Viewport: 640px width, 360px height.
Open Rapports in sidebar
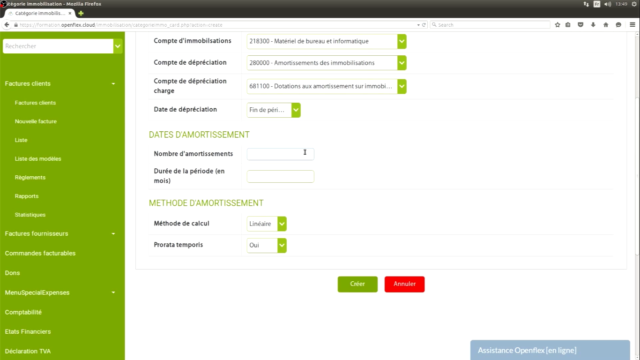pos(27,196)
